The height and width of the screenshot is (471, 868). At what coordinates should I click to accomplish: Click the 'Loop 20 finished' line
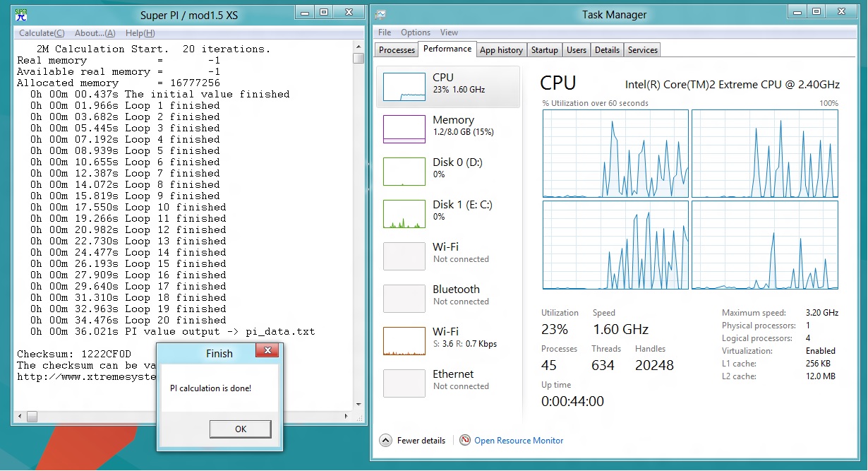pos(128,320)
